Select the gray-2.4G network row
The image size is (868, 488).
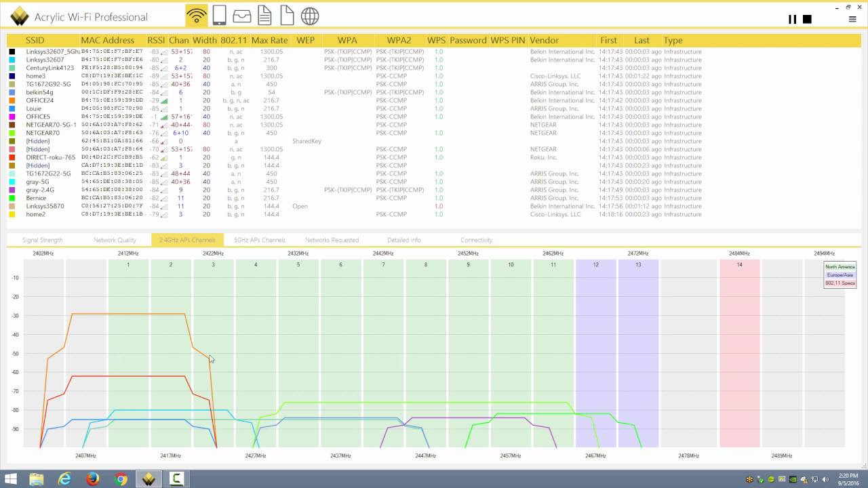(434, 190)
